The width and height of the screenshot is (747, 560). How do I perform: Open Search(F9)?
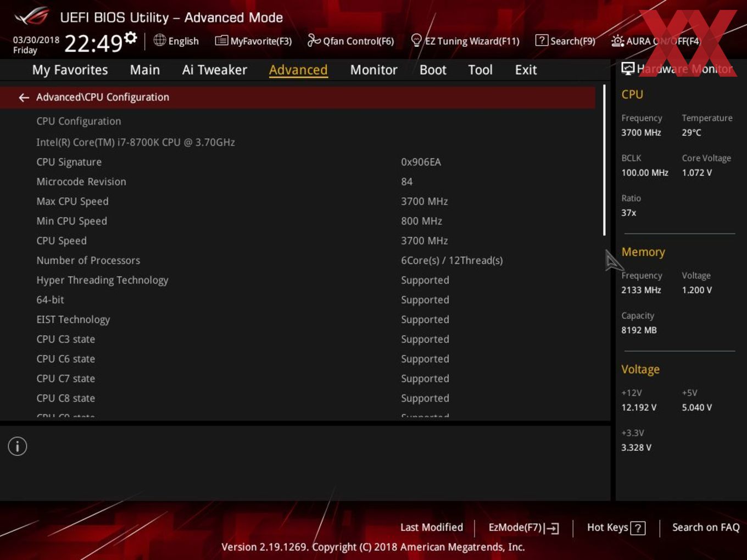pos(565,41)
